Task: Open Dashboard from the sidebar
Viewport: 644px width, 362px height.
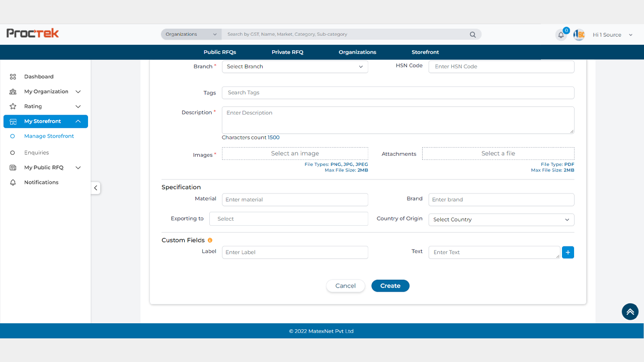Action: [39, 76]
